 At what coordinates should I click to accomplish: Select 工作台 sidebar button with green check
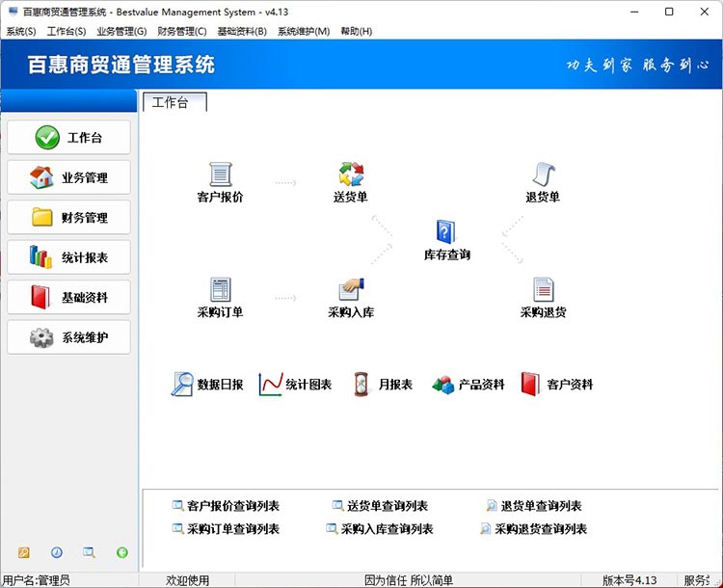coord(68,138)
